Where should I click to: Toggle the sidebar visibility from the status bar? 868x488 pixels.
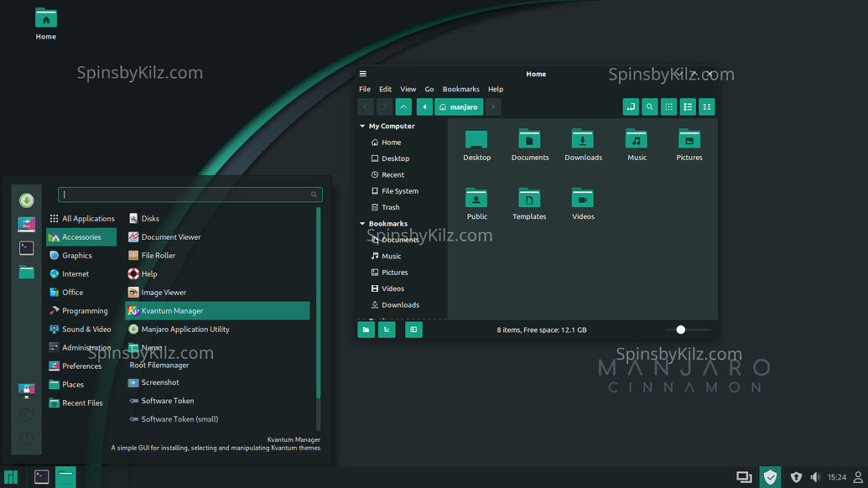(413, 330)
